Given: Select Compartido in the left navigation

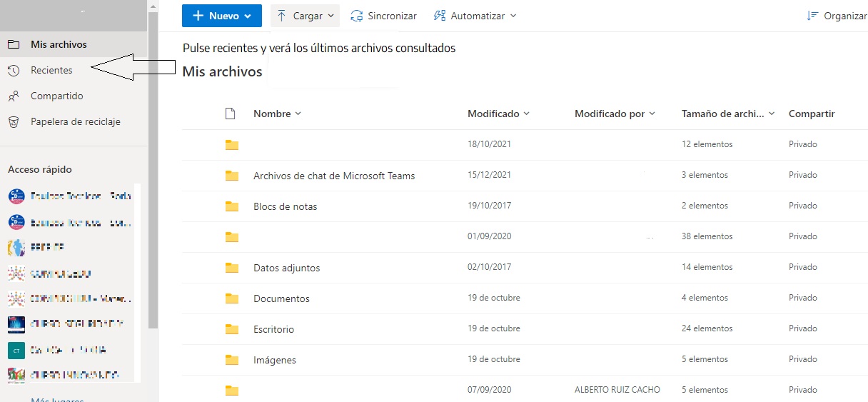Looking at the screenshot, I should click(56, 96).
